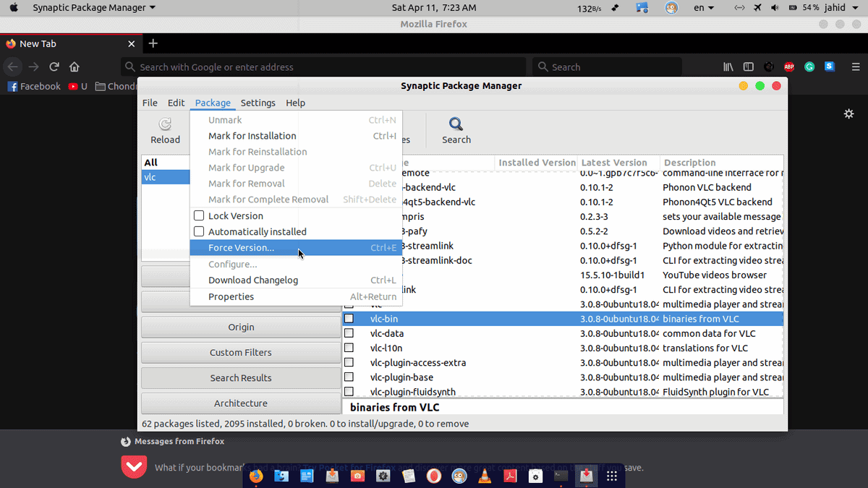Open the screenshot camera icon in the dock
Image resolution: width=868 pixels, height=488 pixels.
tap(357, 476)
